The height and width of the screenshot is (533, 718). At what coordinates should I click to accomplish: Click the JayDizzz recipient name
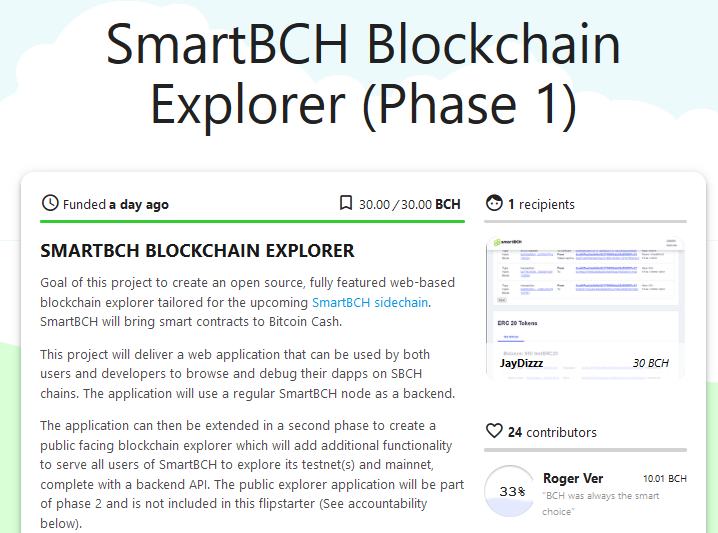point(521,364)
